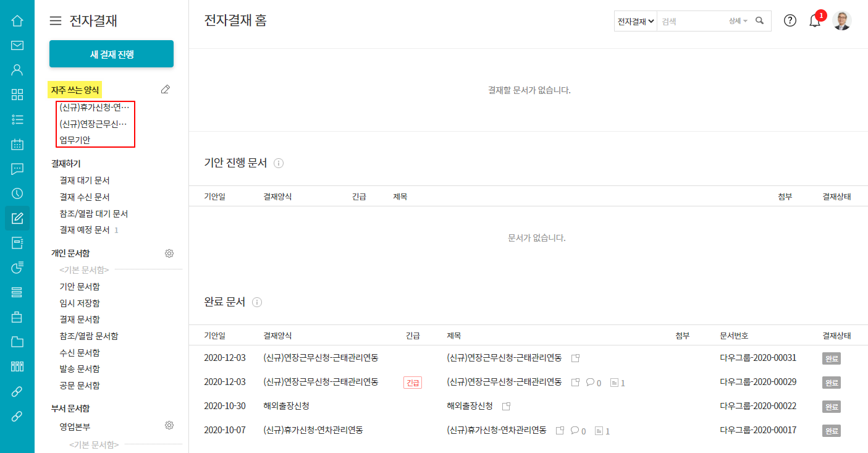Click the hamburger menu icon beside 전자결재

(x=56, y=21)
